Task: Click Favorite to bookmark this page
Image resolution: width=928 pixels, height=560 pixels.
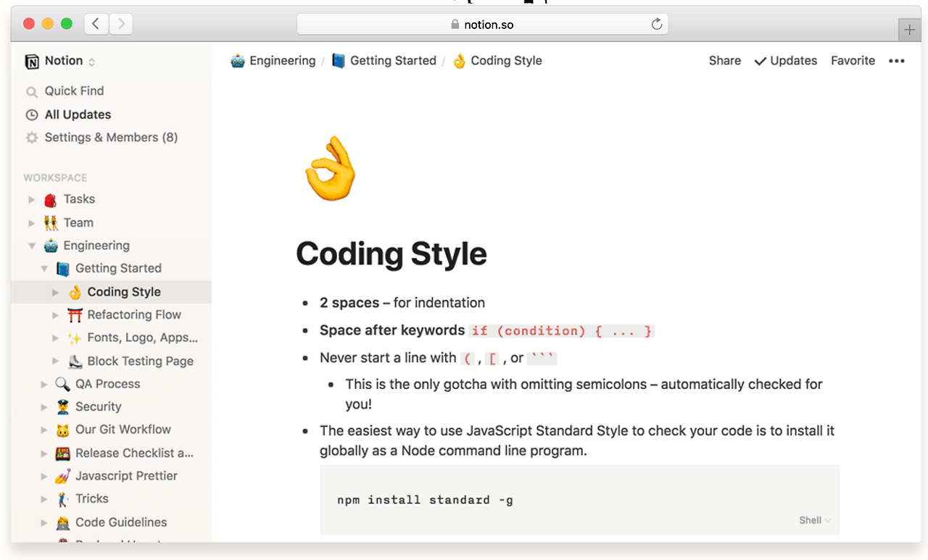Action: point(853,61)
